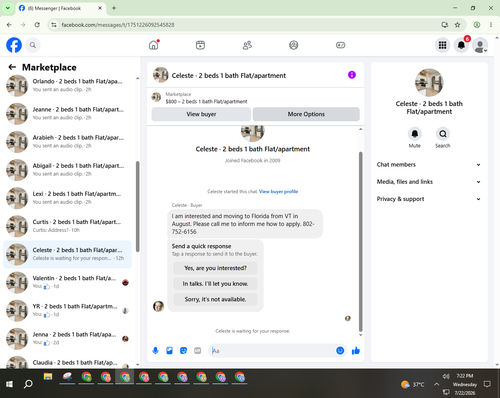500x398 pixels.
Task: Open the Valentin conversation
Action: point(67,282)
